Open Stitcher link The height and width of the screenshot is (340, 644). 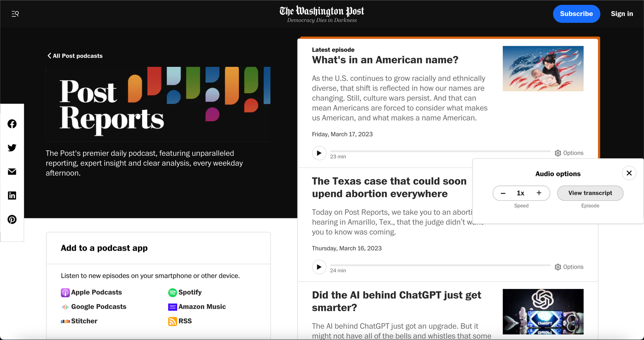tap(79, 321)
